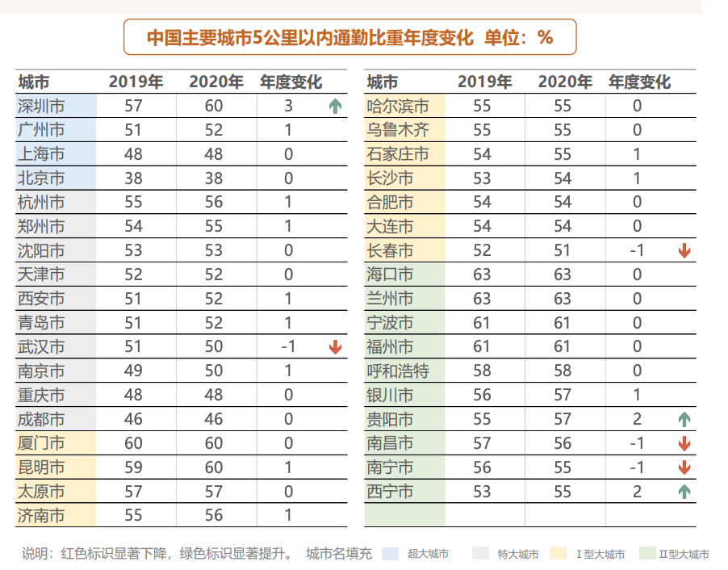Select the 西安市 city cell

tap(56, 299)
